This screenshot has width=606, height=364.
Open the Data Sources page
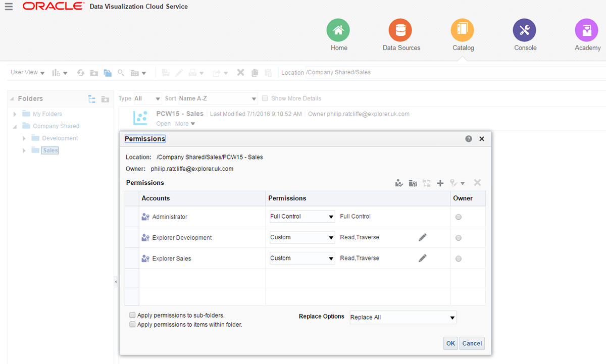click(400, 30)
